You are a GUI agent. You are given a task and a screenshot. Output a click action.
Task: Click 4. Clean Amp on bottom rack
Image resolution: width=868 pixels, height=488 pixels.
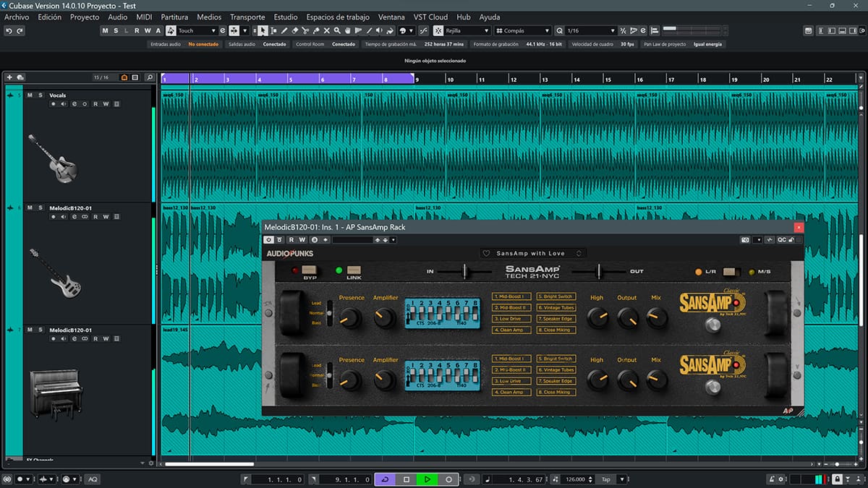coord(512,392)
